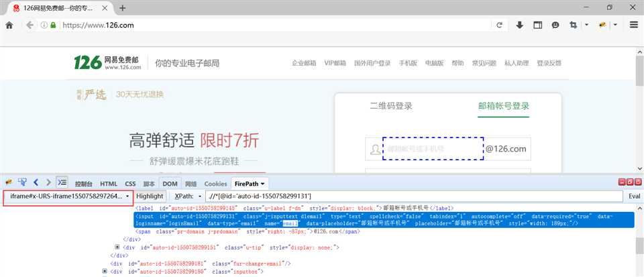Open the 网络 panel tab
Screen dimensions: 644x277
pos(191,184)
